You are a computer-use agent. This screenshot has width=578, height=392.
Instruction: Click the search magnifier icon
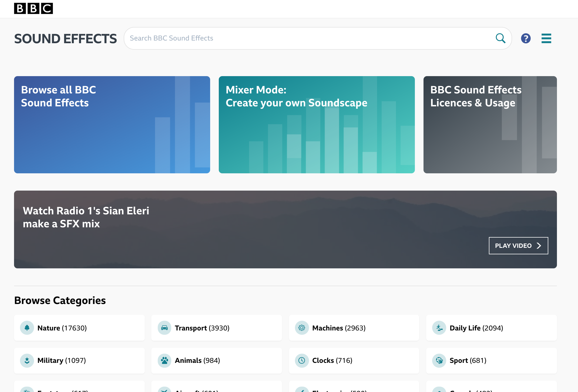pos(500,38)
